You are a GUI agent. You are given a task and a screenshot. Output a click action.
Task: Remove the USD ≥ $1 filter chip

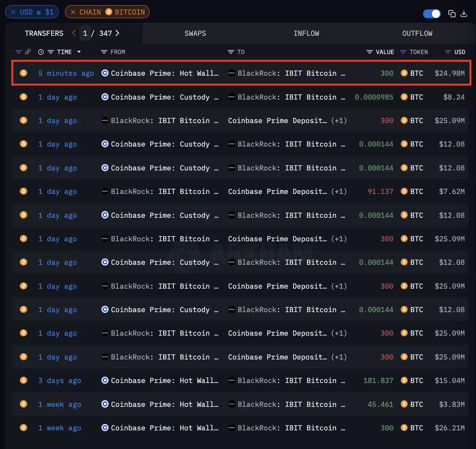click(x=13, y=12)
